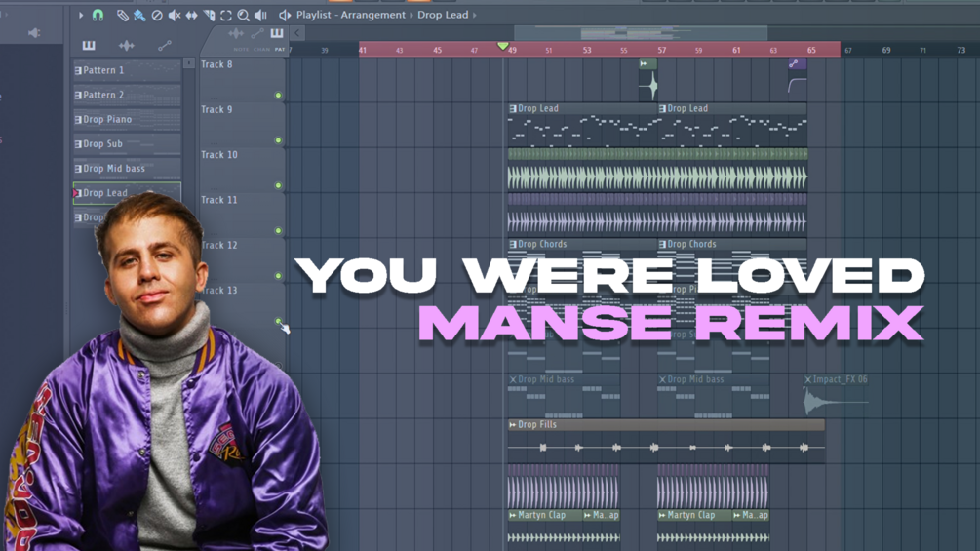The width and height of the screenshot is (980, 551).
Task: Collapse the picker panel left arrow
Action: [297, 34]
